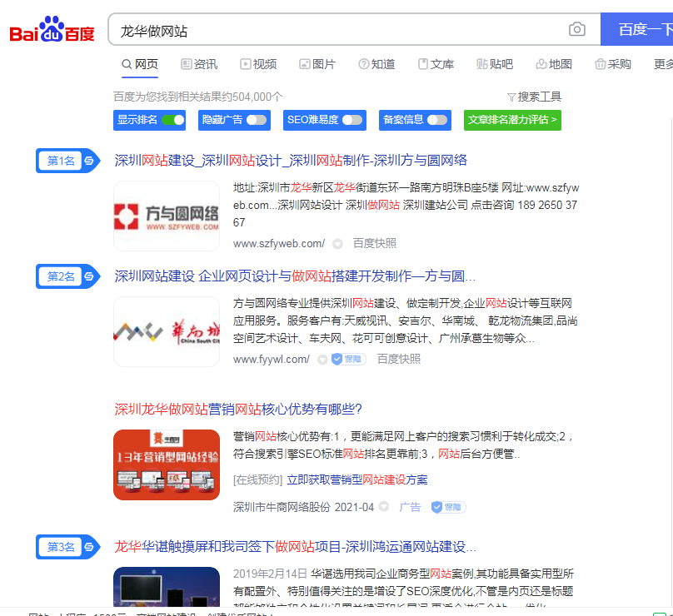This screenshot has width=673, height=616.
Task: Click the Baidu logo
Action: pos(52,29)
